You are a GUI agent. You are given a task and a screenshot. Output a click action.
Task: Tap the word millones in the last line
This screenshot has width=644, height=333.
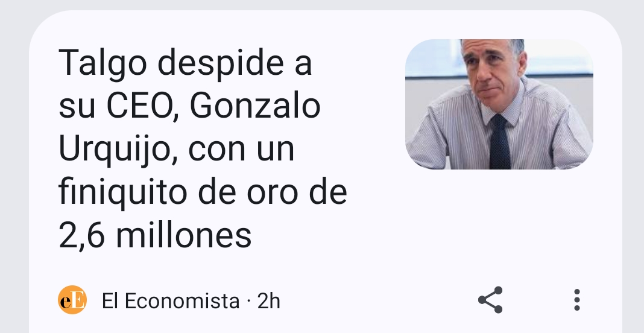click(183, 235)
